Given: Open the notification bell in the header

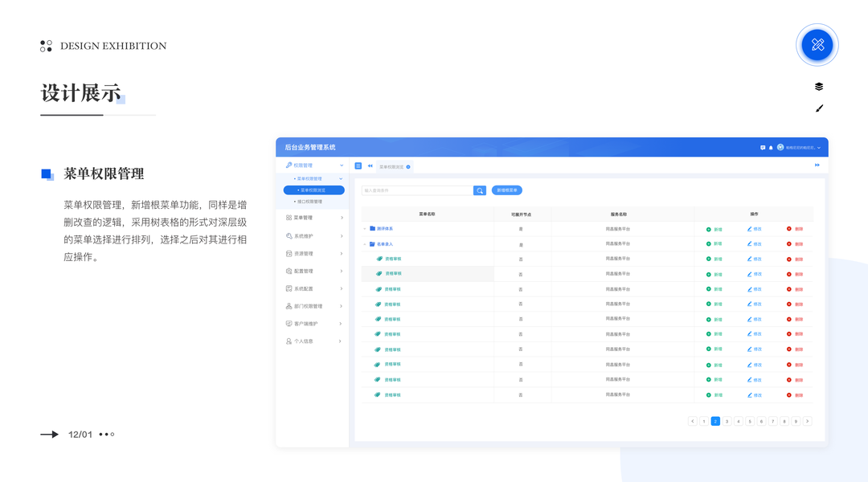Looking at the screenshot, I should pos(771,148).
